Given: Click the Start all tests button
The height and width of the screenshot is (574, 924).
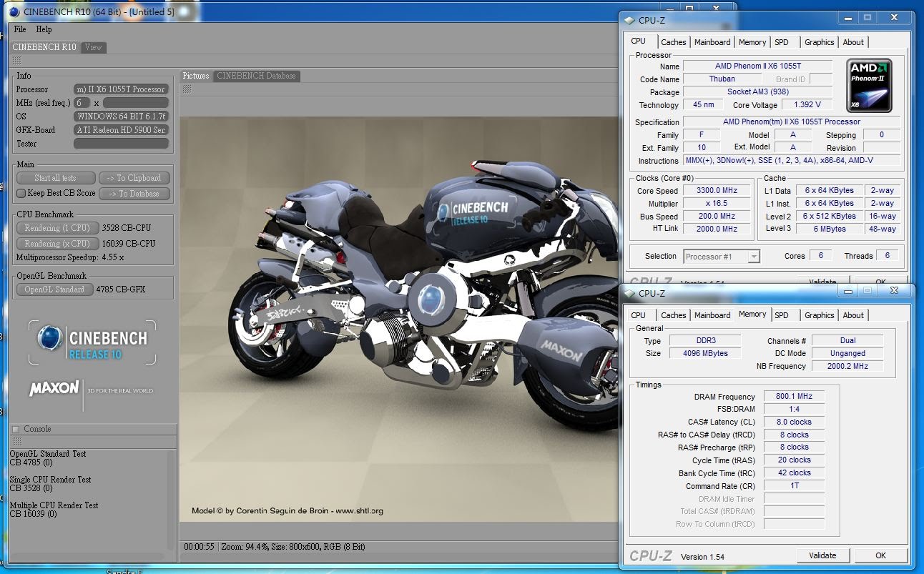Looking at the screenshot, I should tap(56, 178).
